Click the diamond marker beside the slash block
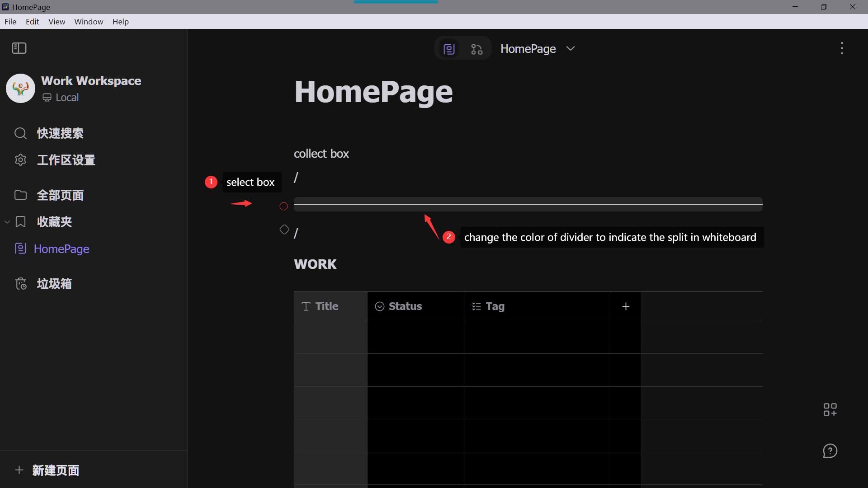 coord(284,230)
